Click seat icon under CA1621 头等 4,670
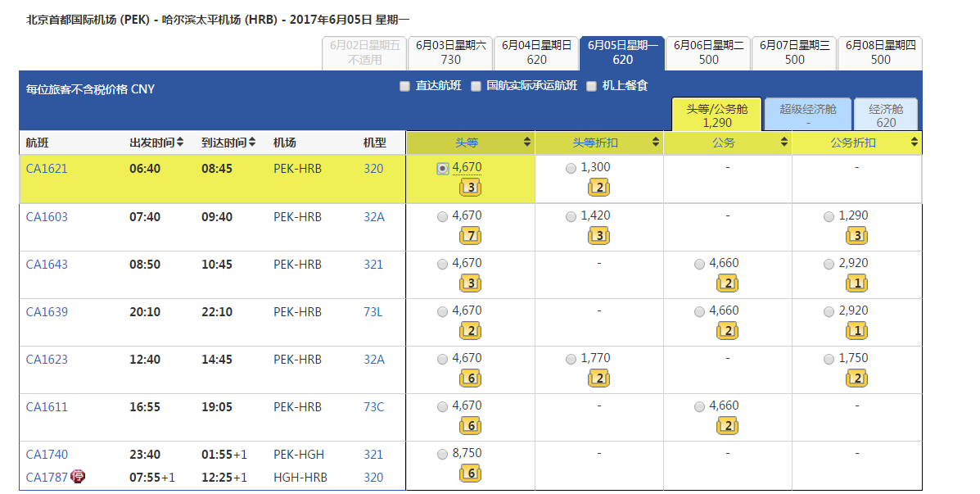 [x=470, y=188]
